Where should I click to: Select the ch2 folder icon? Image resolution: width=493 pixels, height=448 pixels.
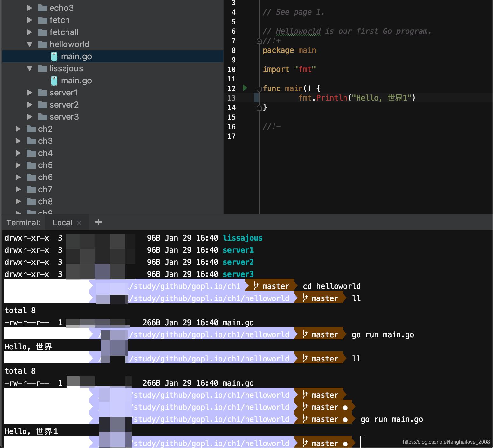pyautogui.click(x=31, y=129)
